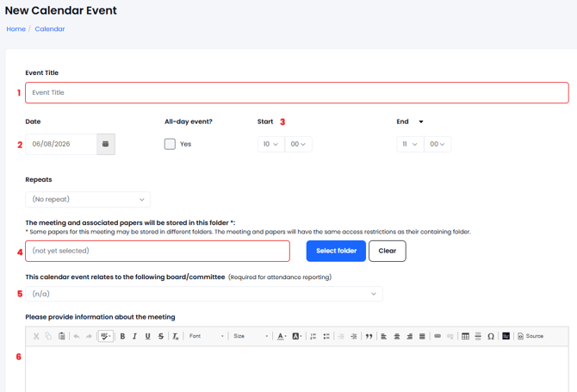This screenshot has width=577, height=392.
Task: Insert a numbered list
Action: [313, 336]
